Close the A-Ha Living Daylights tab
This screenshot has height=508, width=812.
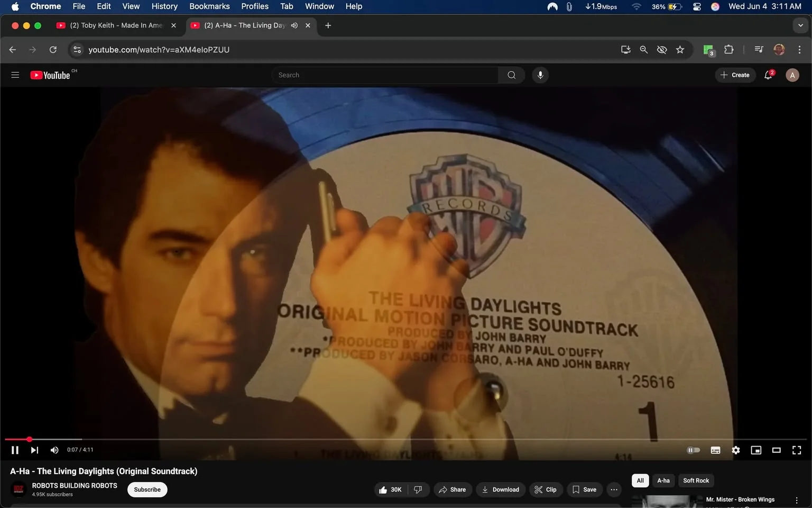308,25
